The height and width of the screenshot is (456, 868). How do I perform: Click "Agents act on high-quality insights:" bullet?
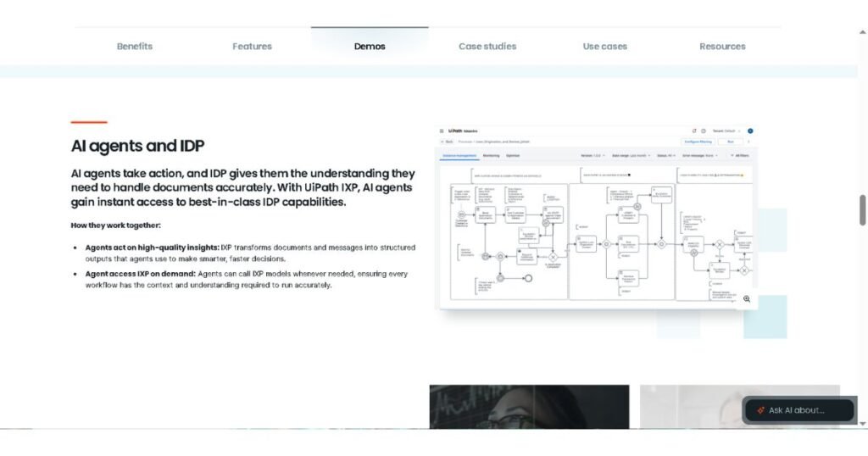pyautogui.click(x=153, y=247)
